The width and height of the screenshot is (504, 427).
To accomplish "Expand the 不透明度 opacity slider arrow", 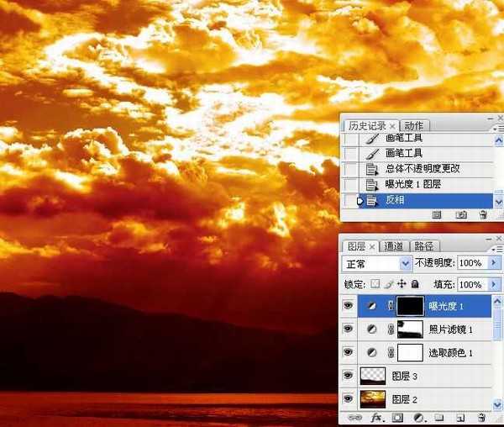I will tap(494, 263).
